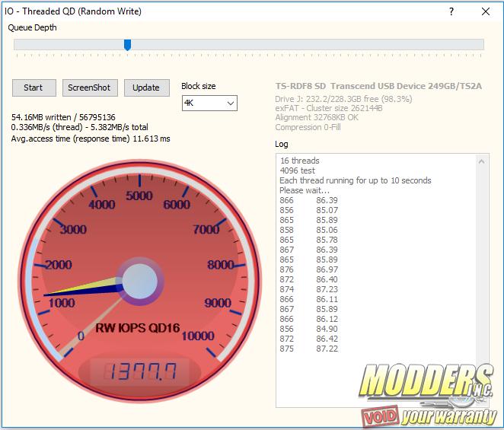This screenshot has height=430, width=504.
Task: Click the 'Compression 0-Fill' line
Action: [308, 127]
